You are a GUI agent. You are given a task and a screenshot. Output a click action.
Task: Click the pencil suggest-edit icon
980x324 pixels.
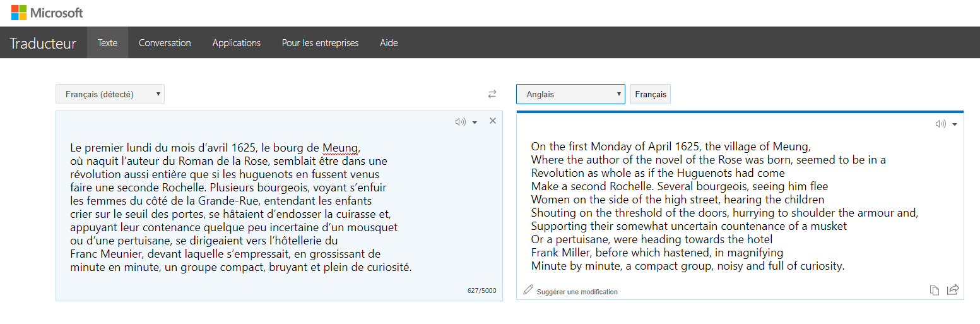click(x=528, y=290)
